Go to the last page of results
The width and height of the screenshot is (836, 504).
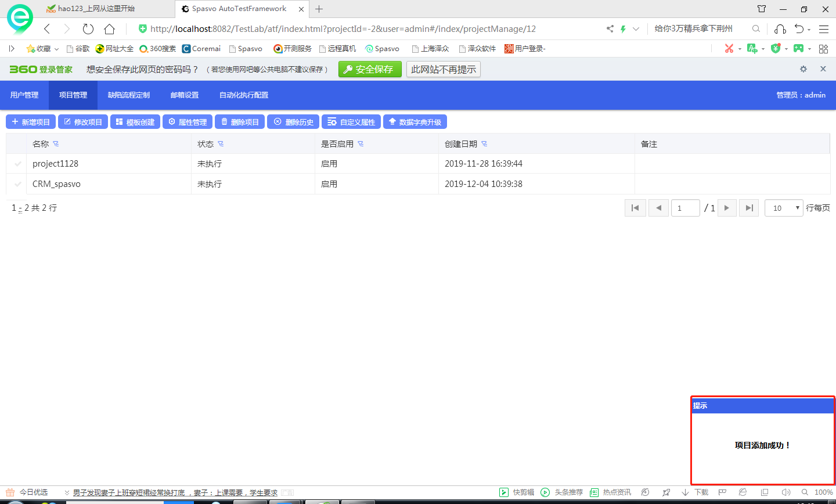tap(749, 208)
